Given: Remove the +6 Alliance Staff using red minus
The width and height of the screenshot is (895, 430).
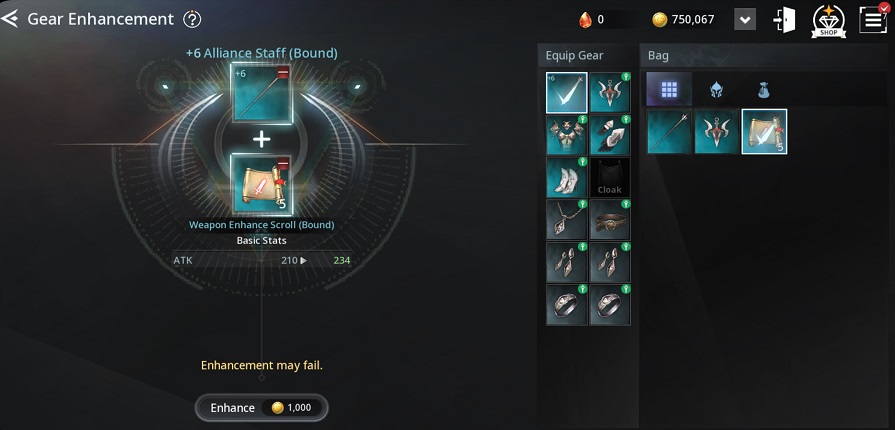Looking at the screenshot, I should [x=283, y=73].
